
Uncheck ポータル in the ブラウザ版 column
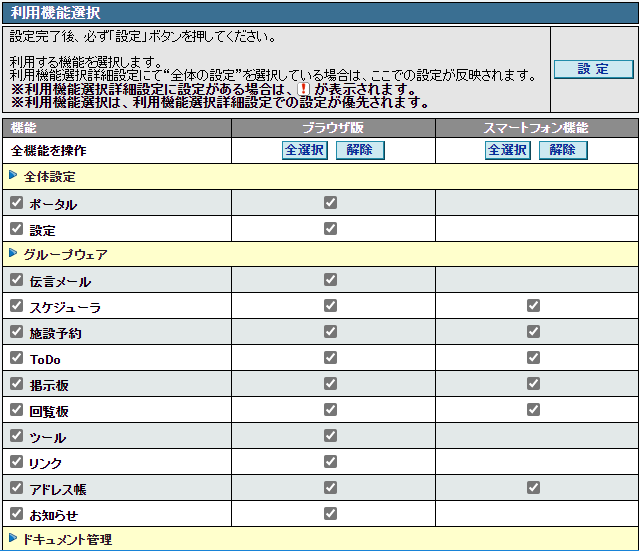click(x=331, y=203)
